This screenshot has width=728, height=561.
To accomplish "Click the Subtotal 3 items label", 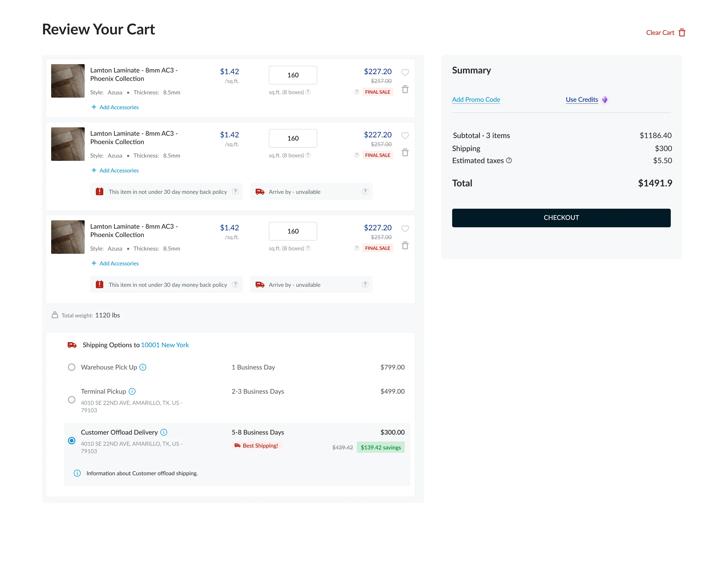I will pyautogui.click(x=481, y=135).
